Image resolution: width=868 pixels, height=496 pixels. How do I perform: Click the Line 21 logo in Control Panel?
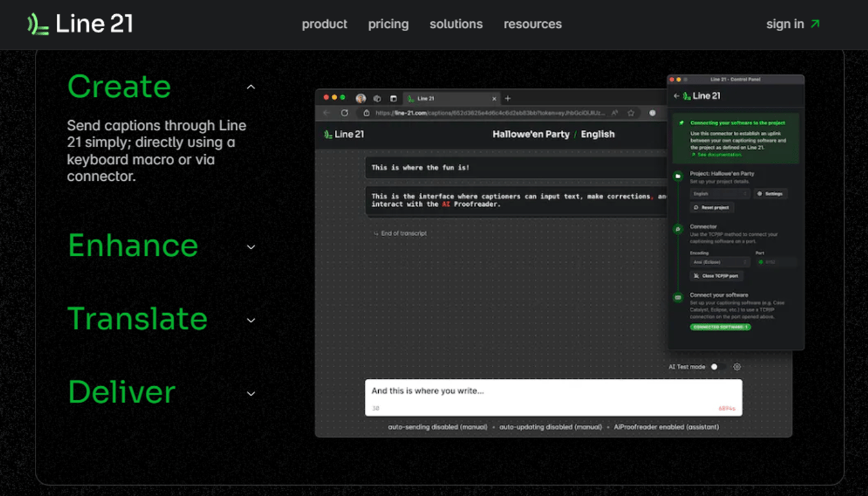(701, 96)
